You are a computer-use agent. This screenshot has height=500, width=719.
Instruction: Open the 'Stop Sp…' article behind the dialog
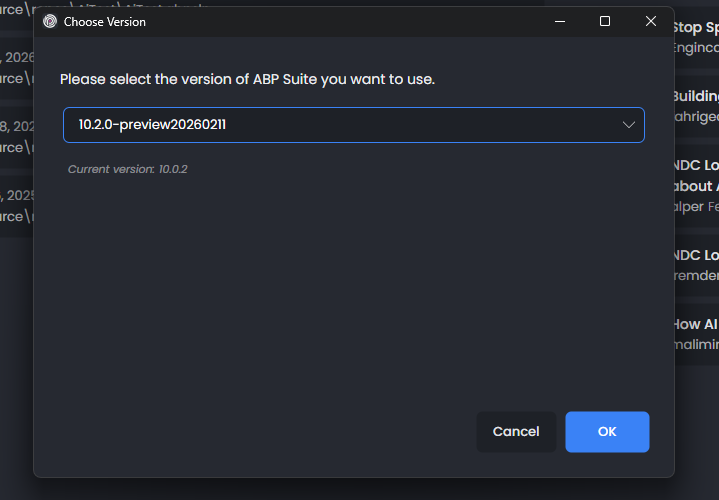tap(695, 28)
